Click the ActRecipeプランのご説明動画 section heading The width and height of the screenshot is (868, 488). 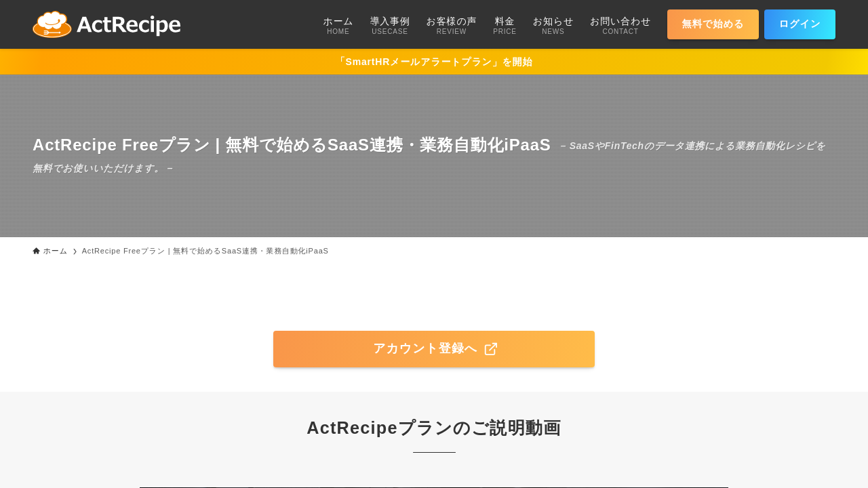click(434, 428)
